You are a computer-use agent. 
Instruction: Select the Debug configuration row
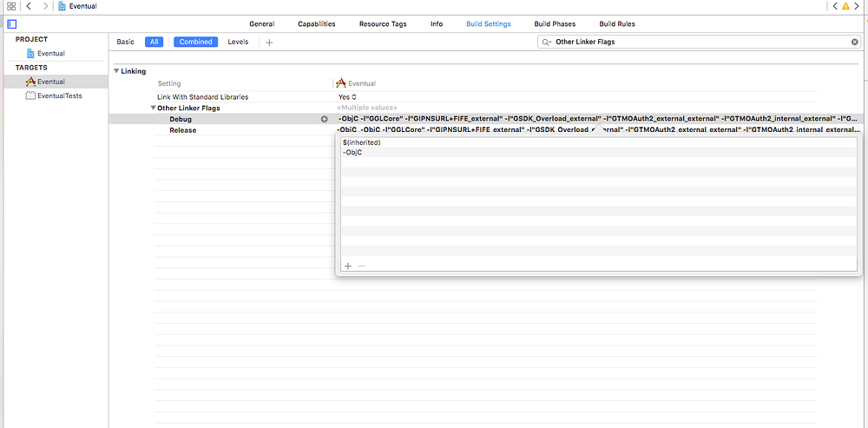tap(180, 120)
